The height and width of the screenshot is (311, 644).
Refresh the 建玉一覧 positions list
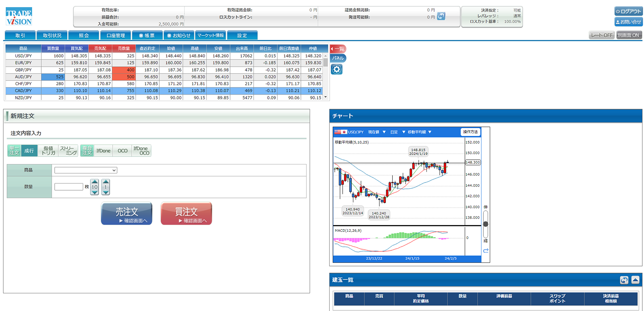(x=624, y=280)
